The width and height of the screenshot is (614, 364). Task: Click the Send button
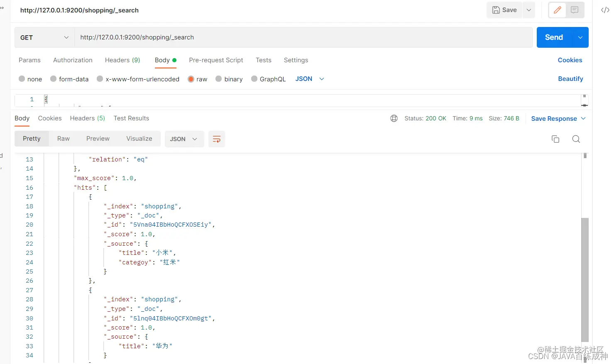click(554, 37)
